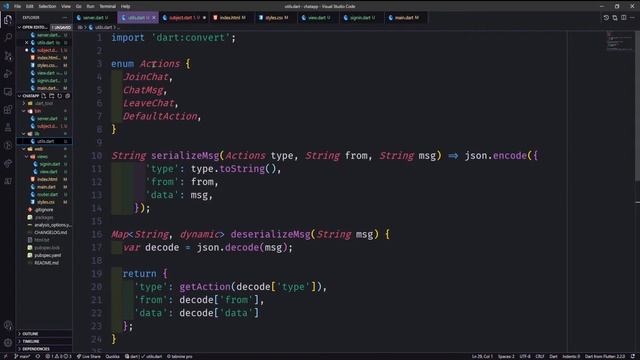Click New File icon in CHATAPP header
The width and height of the screenshot is (640, 360).
point(44,96)
